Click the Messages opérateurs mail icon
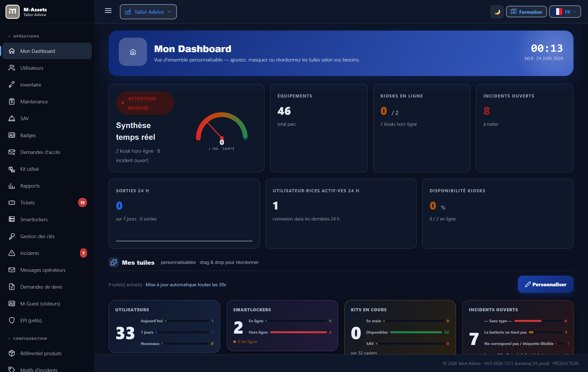588x372 pixels. pyautogui.click(x=12, y=270)
